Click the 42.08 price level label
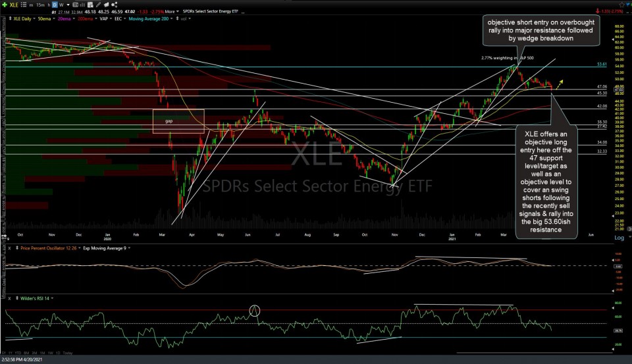 click(602, 106)
